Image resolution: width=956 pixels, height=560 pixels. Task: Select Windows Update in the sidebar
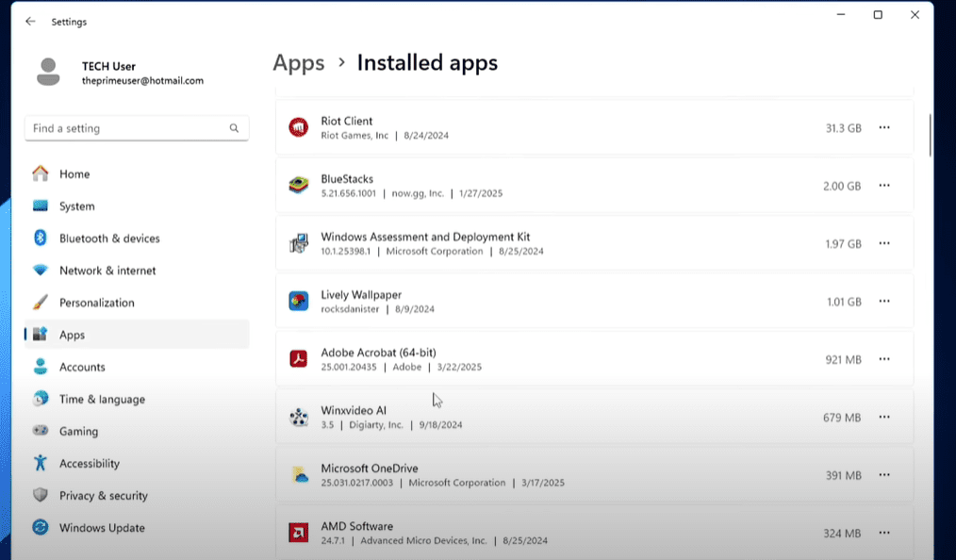point(102,528)
